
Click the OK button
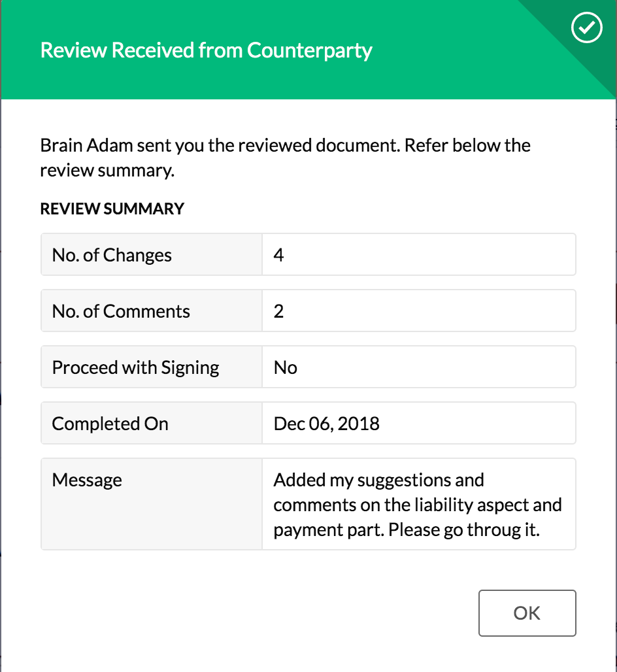pos(527,613)
